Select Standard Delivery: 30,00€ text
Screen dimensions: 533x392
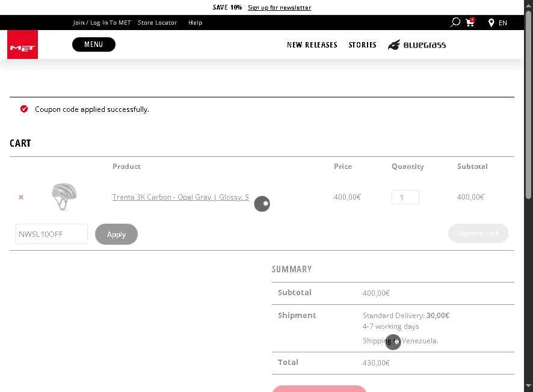point(406,315)
